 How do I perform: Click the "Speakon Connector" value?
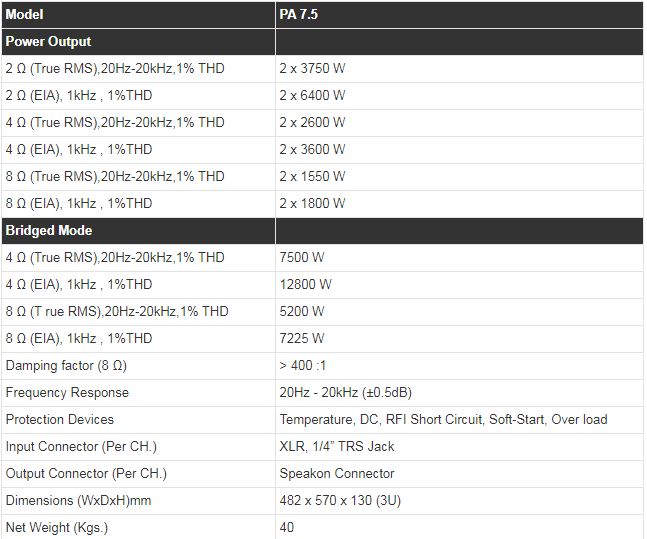(x=337, y=474)
